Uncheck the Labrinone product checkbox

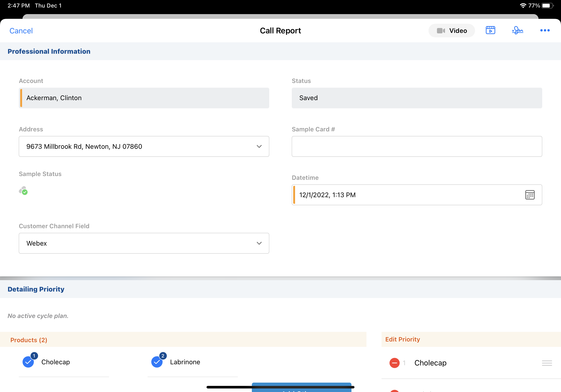(x=157, y=362)
